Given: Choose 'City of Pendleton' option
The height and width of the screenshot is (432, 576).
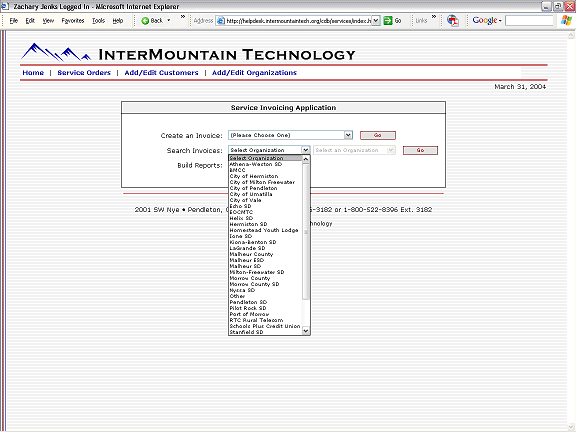Looking at the screenshot, I should tap(265, 188).
